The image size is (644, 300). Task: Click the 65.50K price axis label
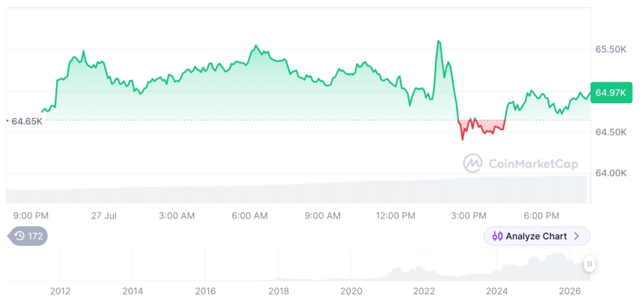pyautogui.click(x=611, y=49)
